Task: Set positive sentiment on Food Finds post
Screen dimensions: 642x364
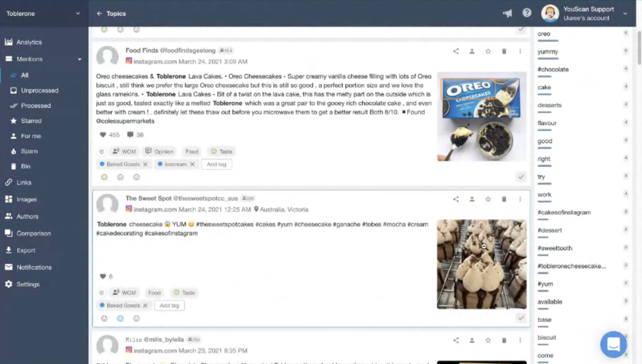Action: pos(104,177)
